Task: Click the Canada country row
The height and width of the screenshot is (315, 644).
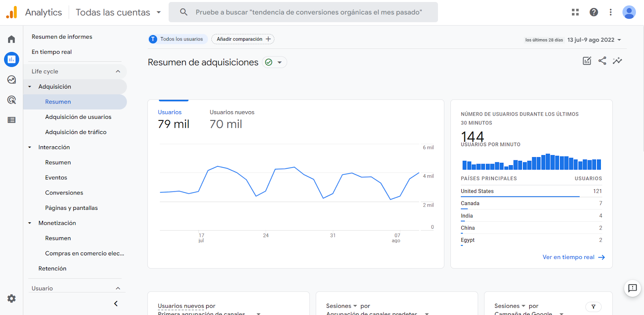Action: (x=531, y=203)
